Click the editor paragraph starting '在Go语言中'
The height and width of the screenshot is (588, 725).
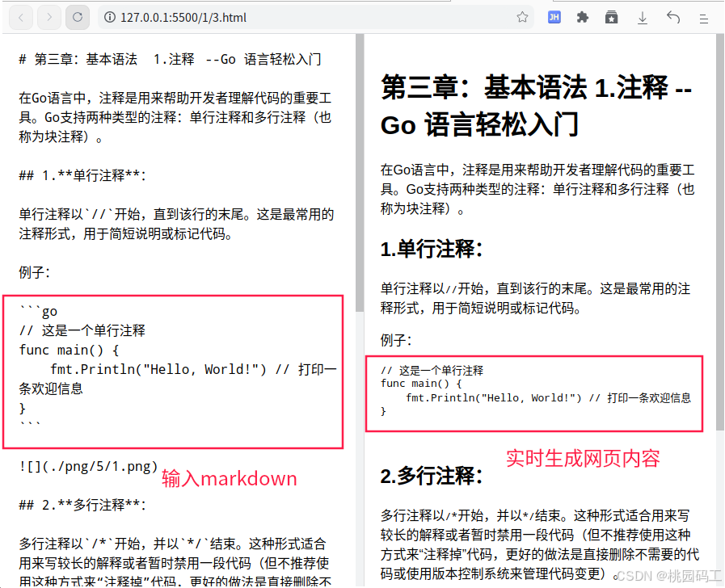(x=175, y=117)
